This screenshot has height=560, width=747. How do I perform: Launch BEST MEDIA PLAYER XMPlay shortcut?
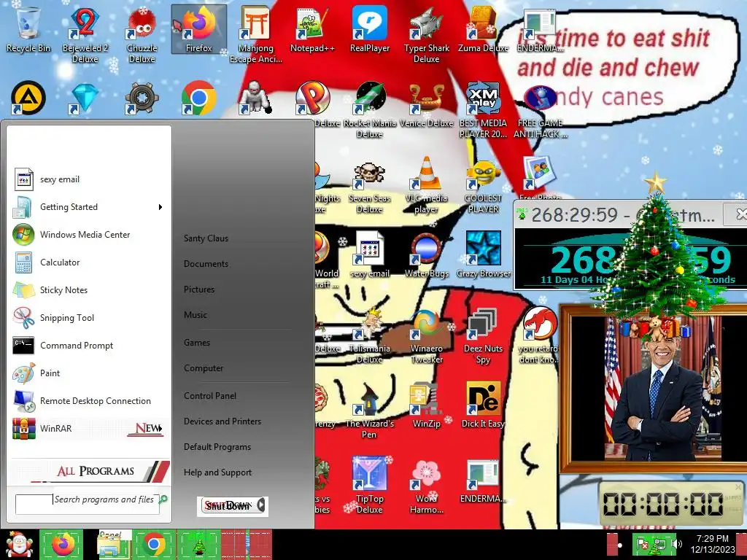pos(483,109)
